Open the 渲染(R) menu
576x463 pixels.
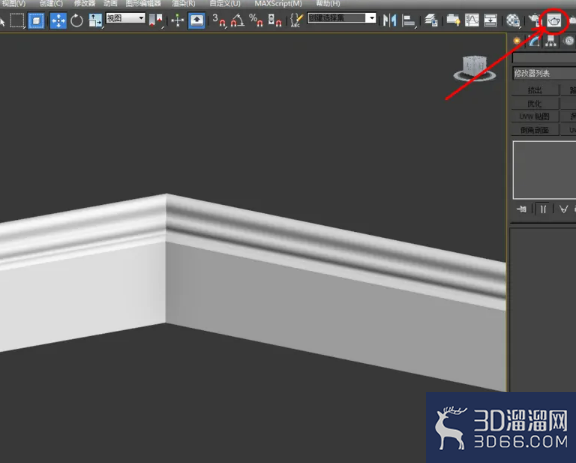[x=184, y=4]
